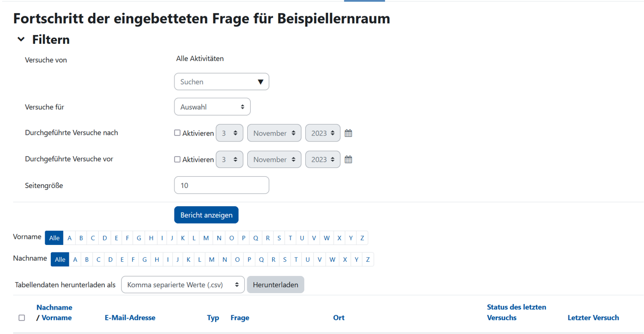The height and width of the screenshot is (334, 644).
Task: Open calendar picker for 'Durchgeführte Versuche vor'
Action: (348, 160)
